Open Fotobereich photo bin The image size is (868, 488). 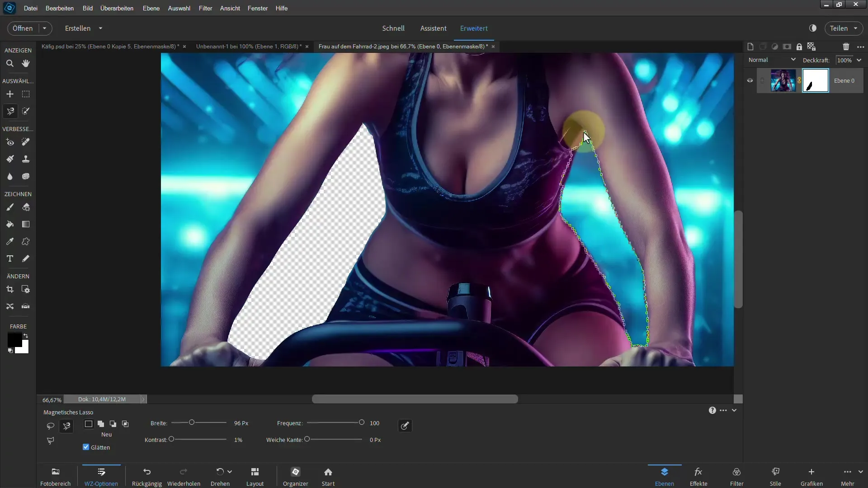coord(56,477)
